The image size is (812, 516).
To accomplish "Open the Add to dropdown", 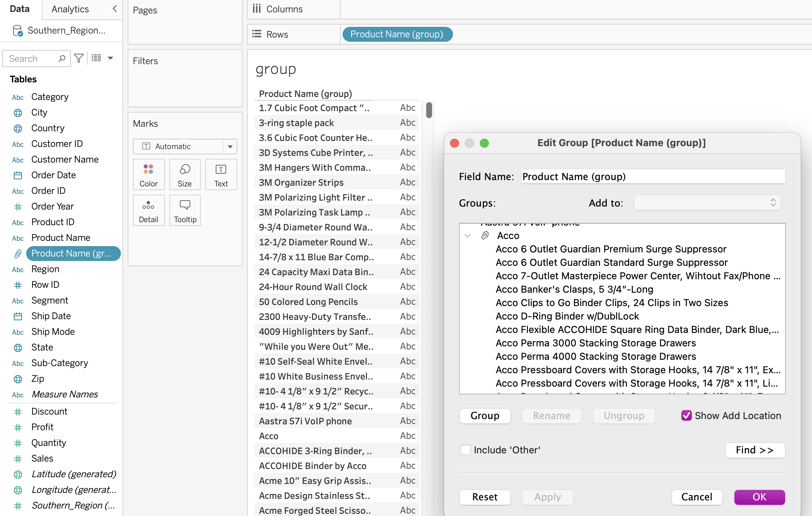I will pos(707,203).
